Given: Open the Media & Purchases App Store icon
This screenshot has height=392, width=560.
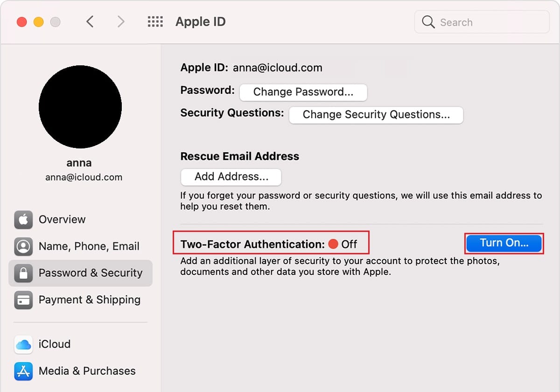Looking at the screenshot, I should [x=23, y=371].
